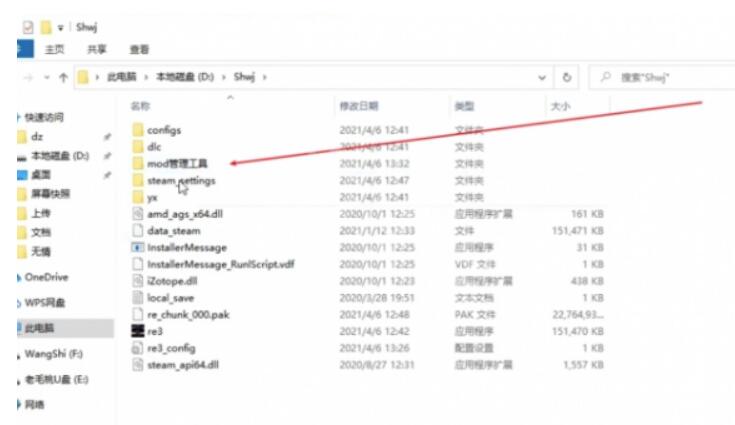
Task: Click the 2021/4/6 13:26 date of re3_config
Action: [x=375, y=348]
